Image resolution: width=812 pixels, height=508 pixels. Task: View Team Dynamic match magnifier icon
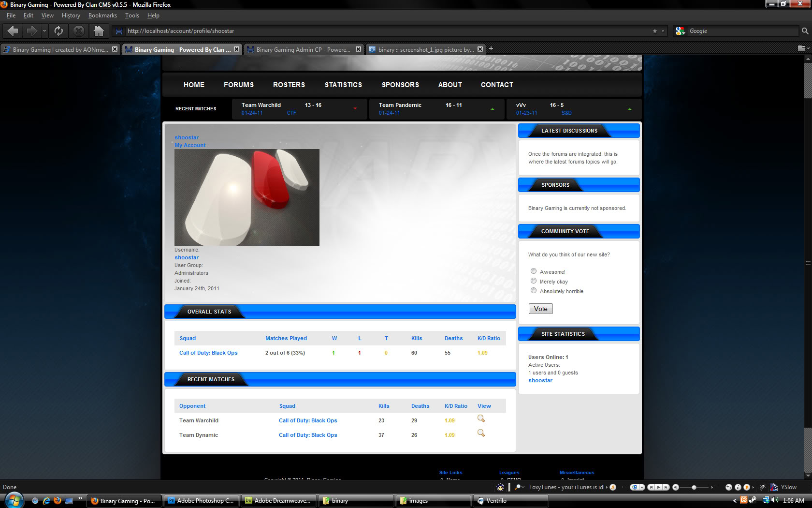[x=481, y=433]
